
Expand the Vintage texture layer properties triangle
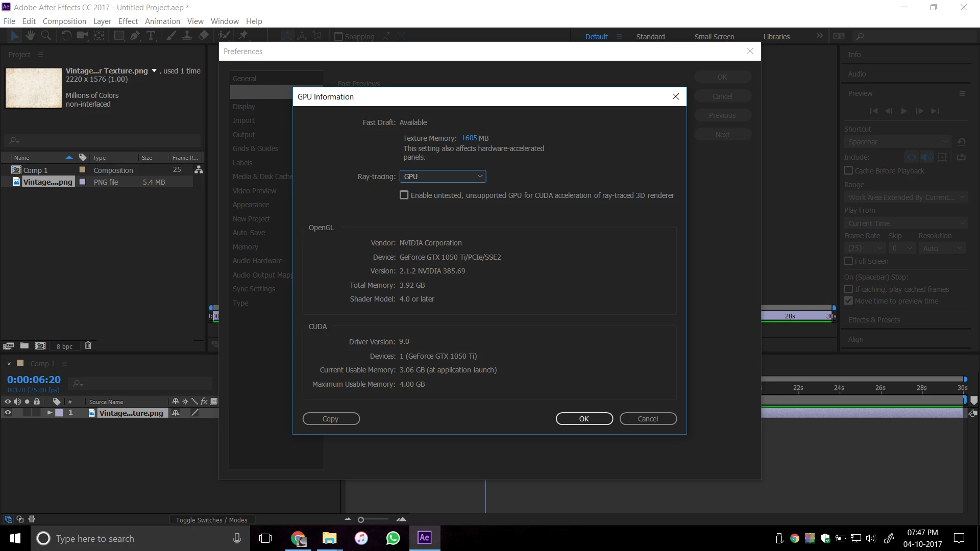point(50,413)
